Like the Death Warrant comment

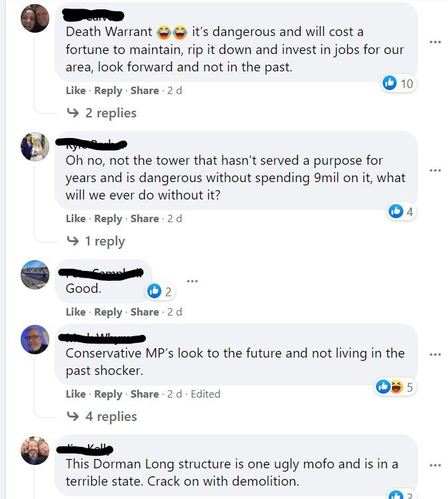(75, 91)
